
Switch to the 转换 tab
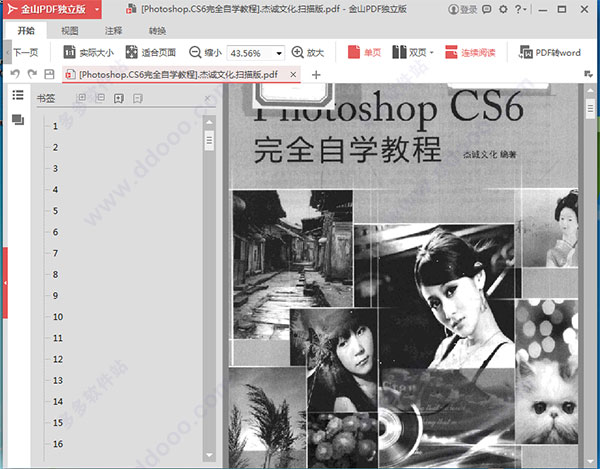click(157, 31)
